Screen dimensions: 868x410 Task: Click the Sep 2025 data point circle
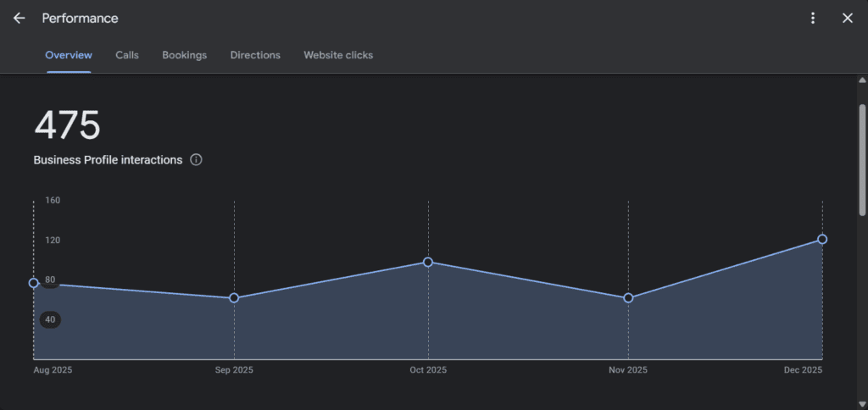[234, 298]
